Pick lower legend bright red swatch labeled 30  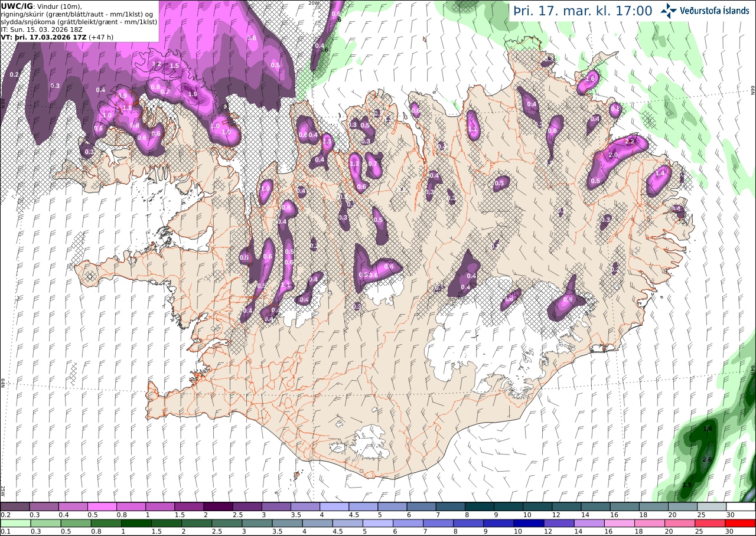point(741,523)
